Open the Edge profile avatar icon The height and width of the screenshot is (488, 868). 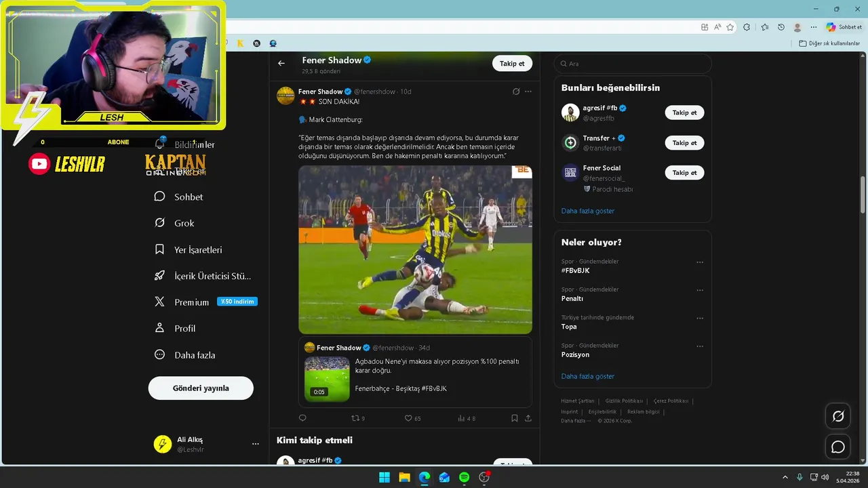pyautogui.click(x=797, y=27)
